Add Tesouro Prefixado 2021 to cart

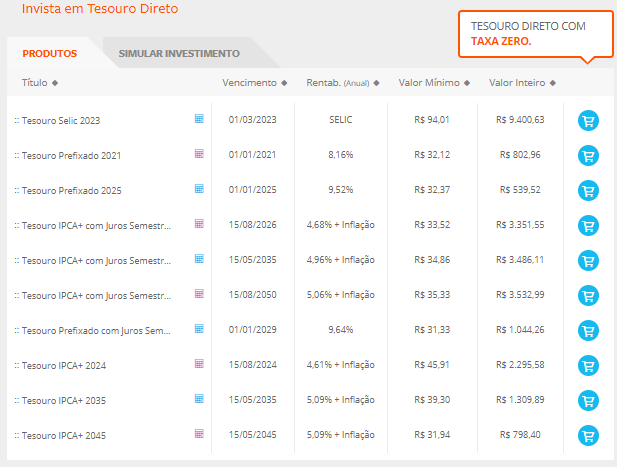pyautogui.click(x=588, y=155)
